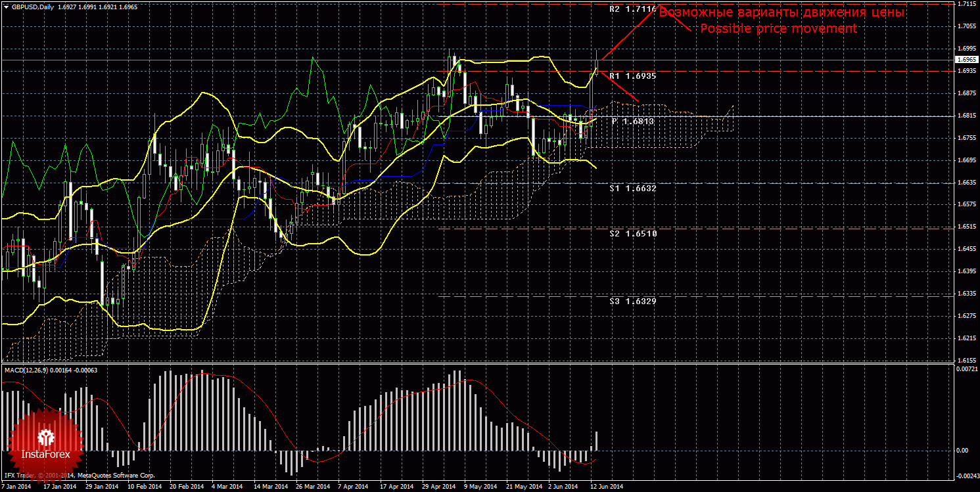Click the 1.6875 price axis value

click(966, 93)
